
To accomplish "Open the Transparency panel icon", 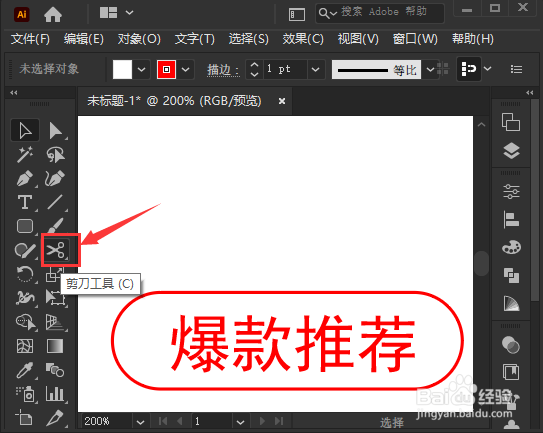I will (511, 345).
